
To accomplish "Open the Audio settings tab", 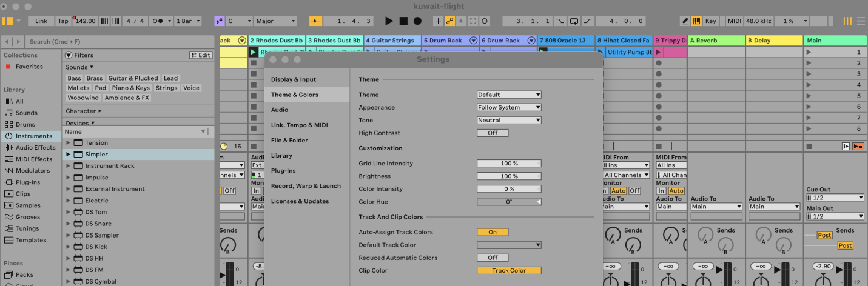I will pyautogui.click(x=307, y=110).
